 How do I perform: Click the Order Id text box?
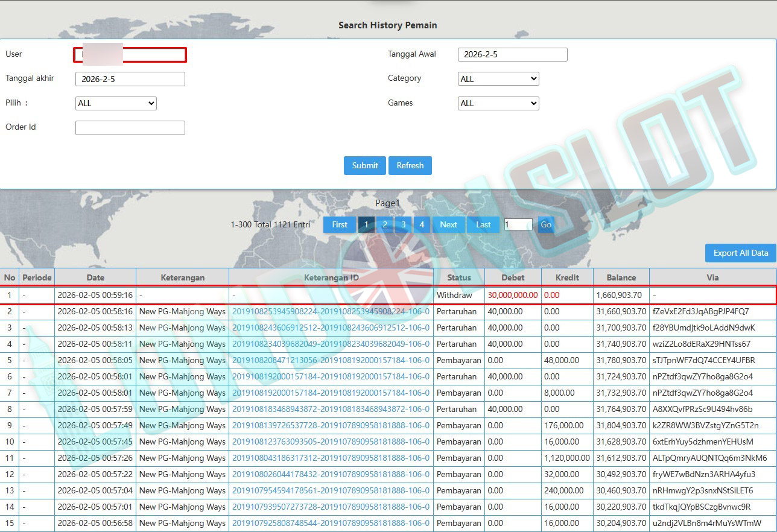(x=130, y=128)
